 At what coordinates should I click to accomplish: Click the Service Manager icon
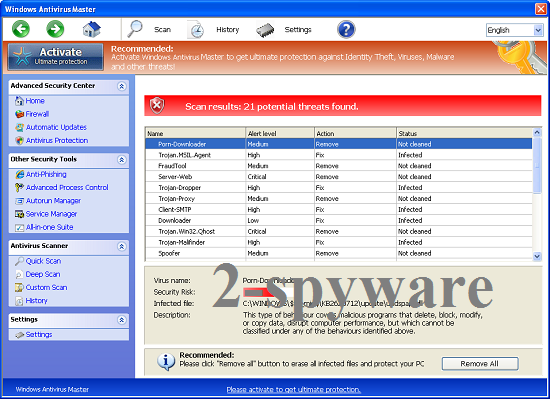click(19, 214)
